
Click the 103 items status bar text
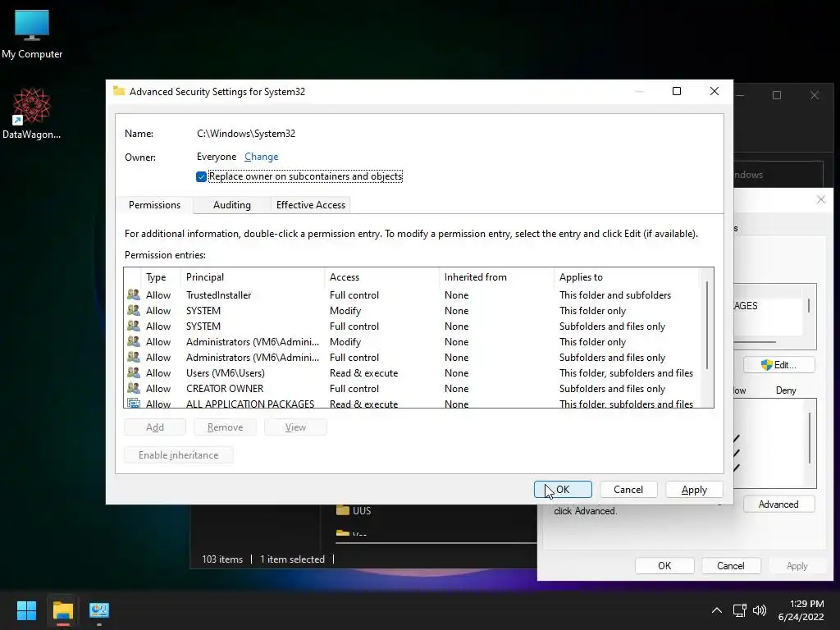222,559
